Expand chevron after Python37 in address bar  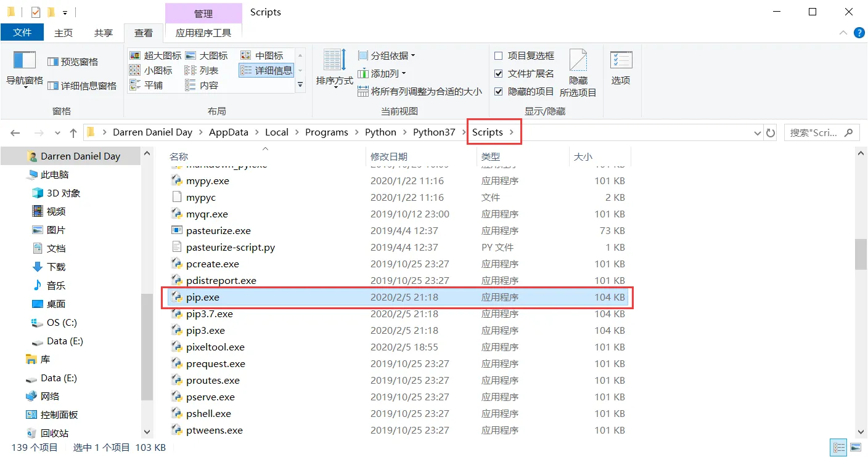pos(462,132)
